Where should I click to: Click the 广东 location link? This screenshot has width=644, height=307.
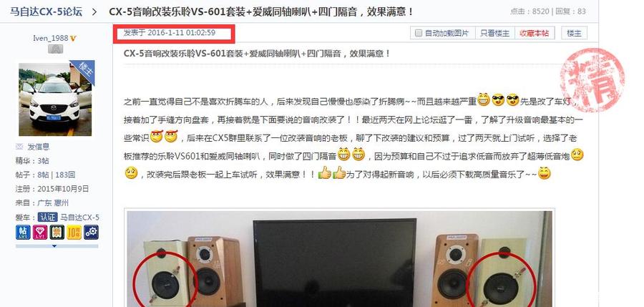point(44,203)
